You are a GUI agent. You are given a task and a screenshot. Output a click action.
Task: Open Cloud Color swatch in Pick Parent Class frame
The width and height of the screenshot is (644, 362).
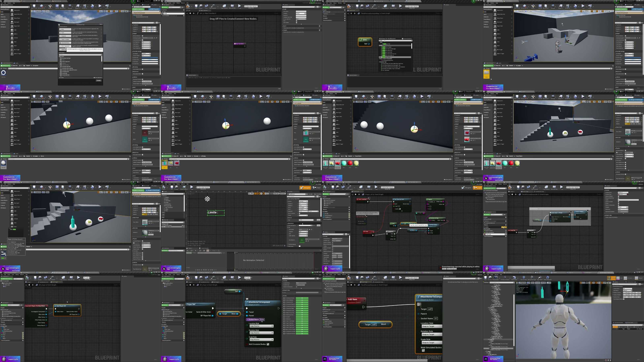coord(150,62)
